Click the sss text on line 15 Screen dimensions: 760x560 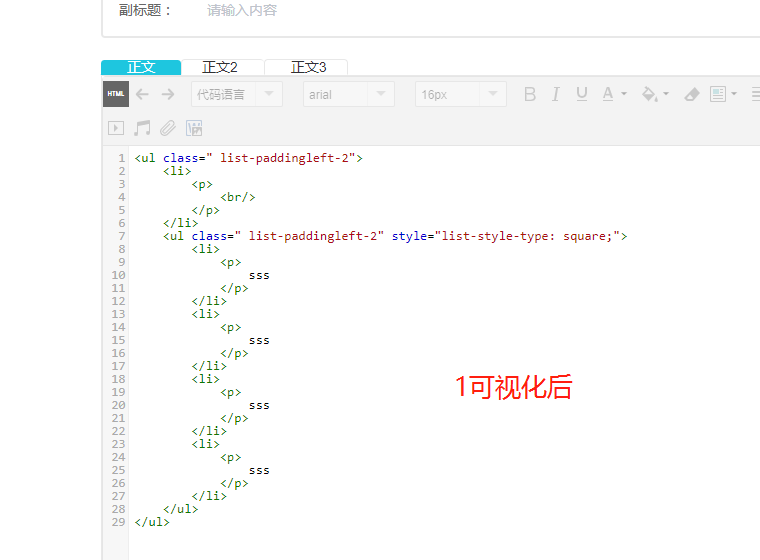pos(259,340)
